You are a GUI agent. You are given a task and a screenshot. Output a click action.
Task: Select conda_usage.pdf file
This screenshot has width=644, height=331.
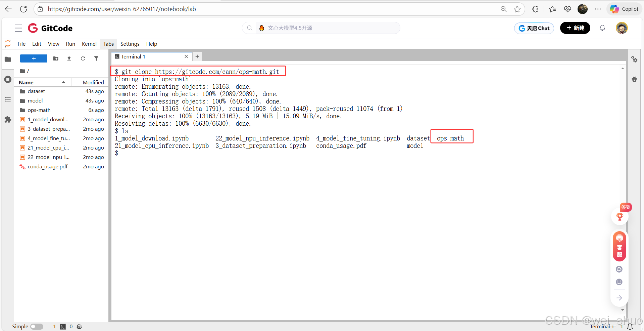click(62, 167)
